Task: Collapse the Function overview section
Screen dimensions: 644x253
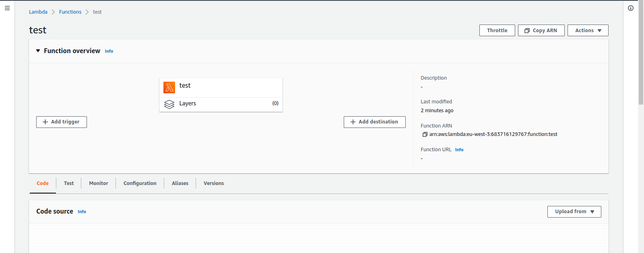Action: tap(38, 51)
